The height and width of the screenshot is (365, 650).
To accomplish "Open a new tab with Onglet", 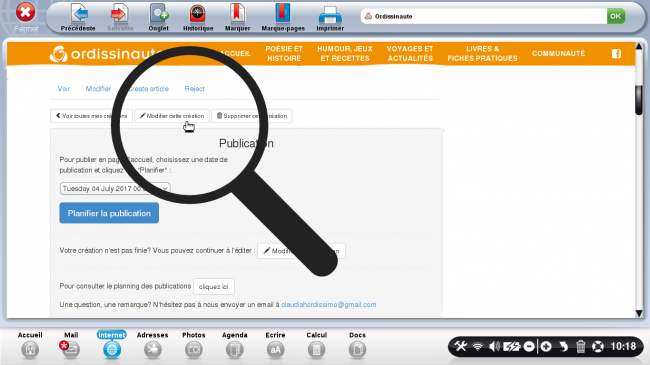I will [x=159, y=17].
